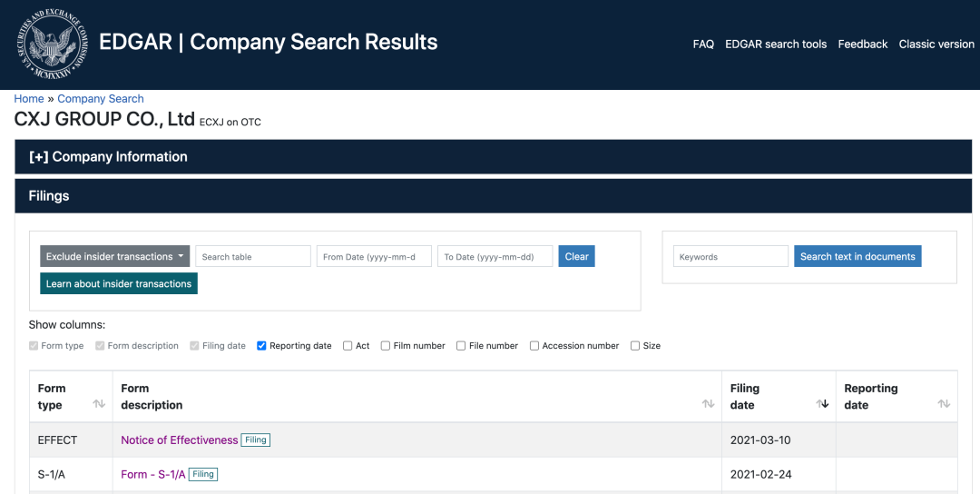Image resolution: width=980 pixels, height=494 pixels.
Task: Click the Search table input field
Action: coord(253,257)
